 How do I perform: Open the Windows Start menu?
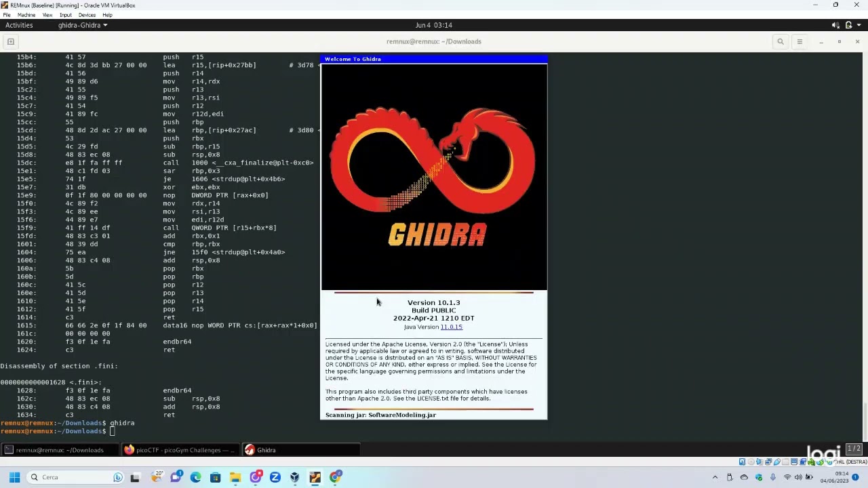(14, 477)
